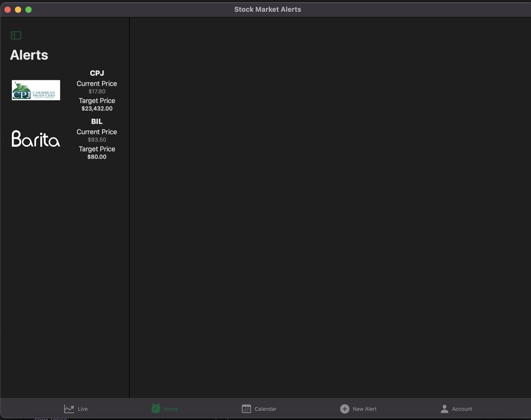Click CPJ target price $23,432.00
531x420 pixels.
pos(97,109)
